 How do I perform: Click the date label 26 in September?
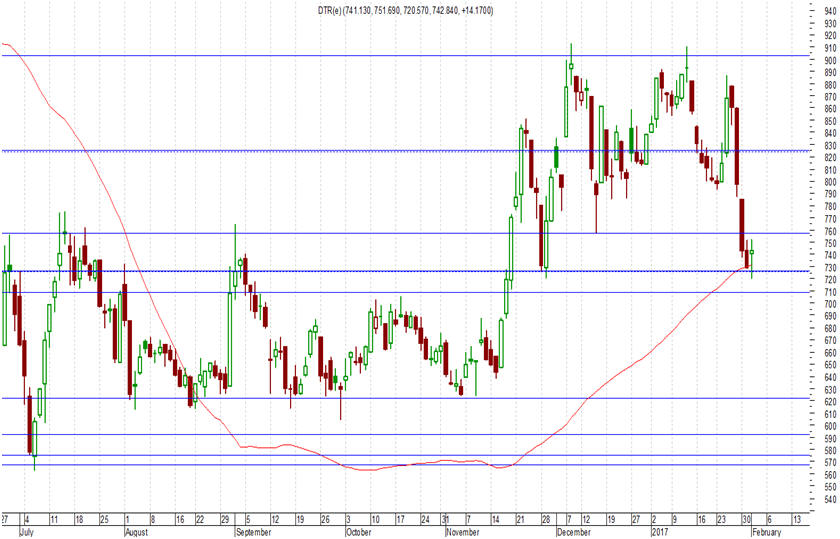(325, 519)
